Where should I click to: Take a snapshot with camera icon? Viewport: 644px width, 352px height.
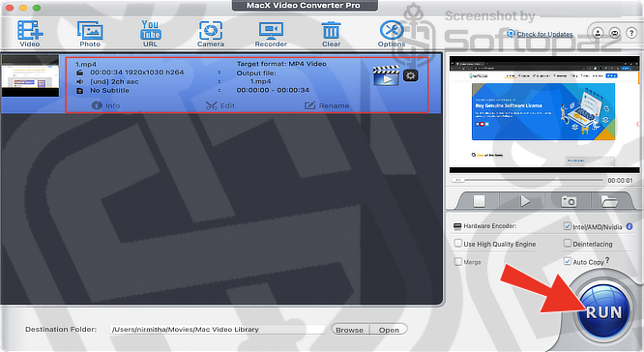[x=569, y=201]
